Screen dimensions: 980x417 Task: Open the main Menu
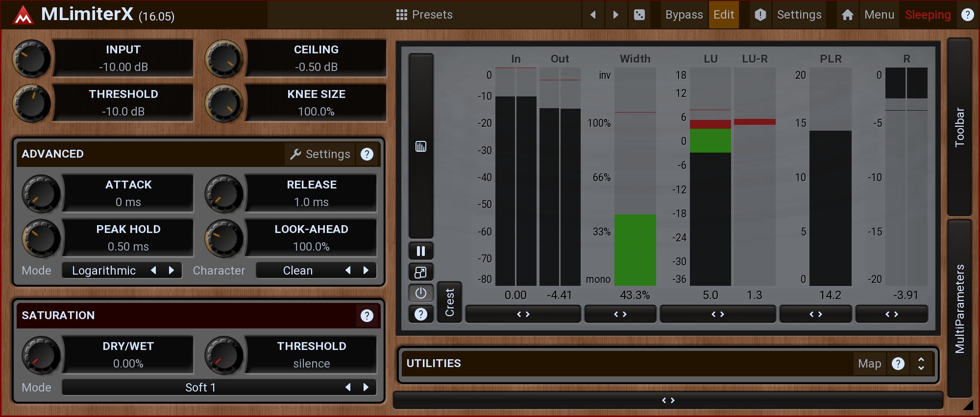pos(879,15)
